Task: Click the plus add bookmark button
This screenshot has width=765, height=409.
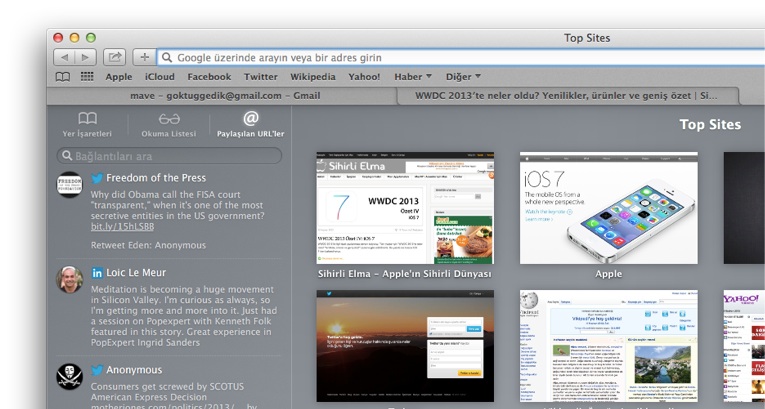Action: 144,57
